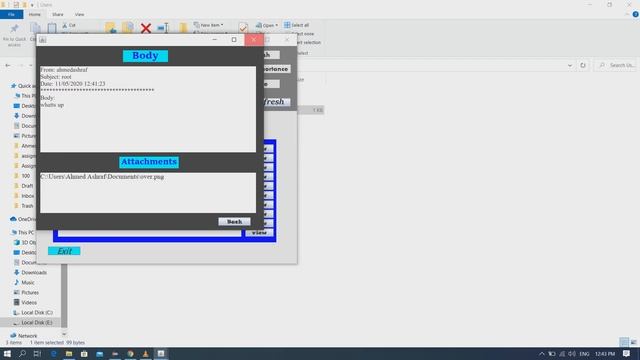
Task: Click the Body header label
Action: 145,56
